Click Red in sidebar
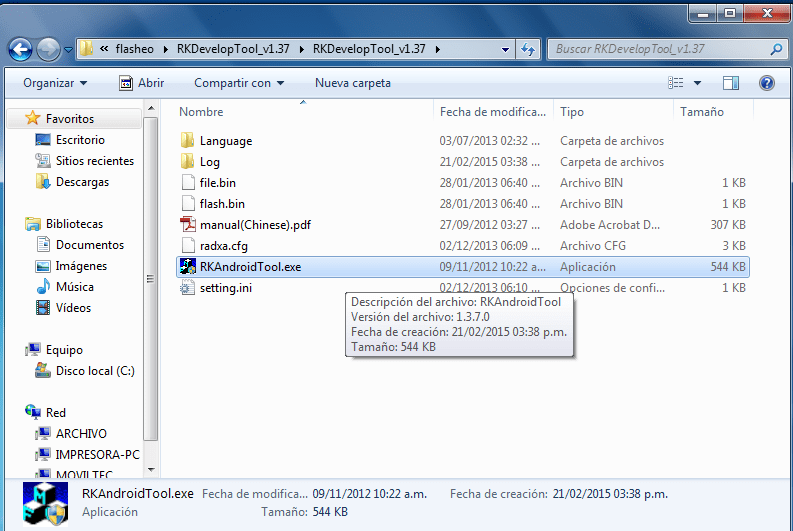The height and width of the screenshot is (531, 793). 46,413
